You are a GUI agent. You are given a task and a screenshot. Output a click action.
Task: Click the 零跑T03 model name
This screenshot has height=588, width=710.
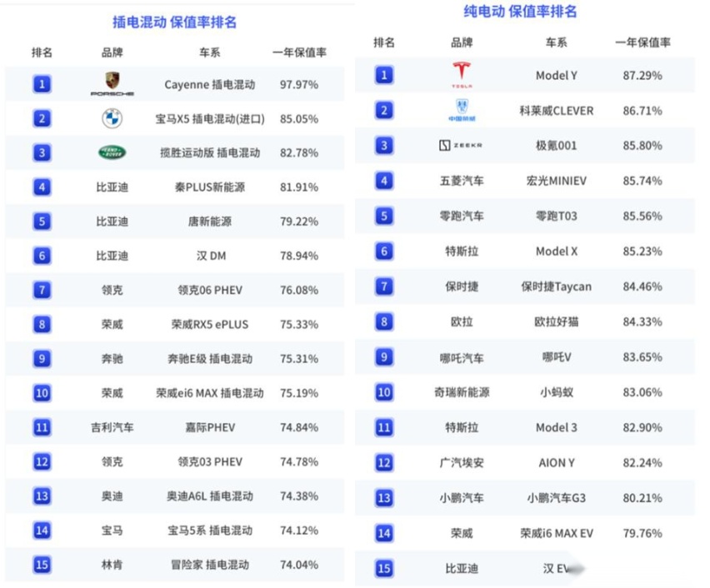556,216
